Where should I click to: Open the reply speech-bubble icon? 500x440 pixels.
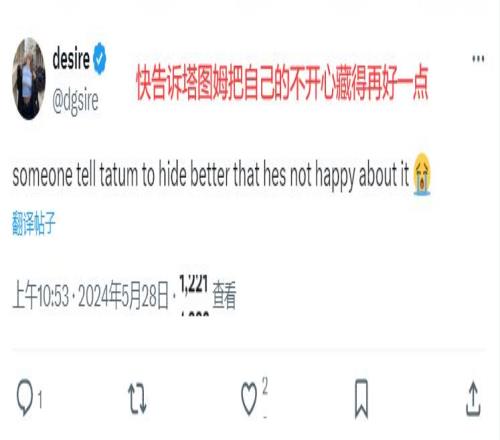25,397
